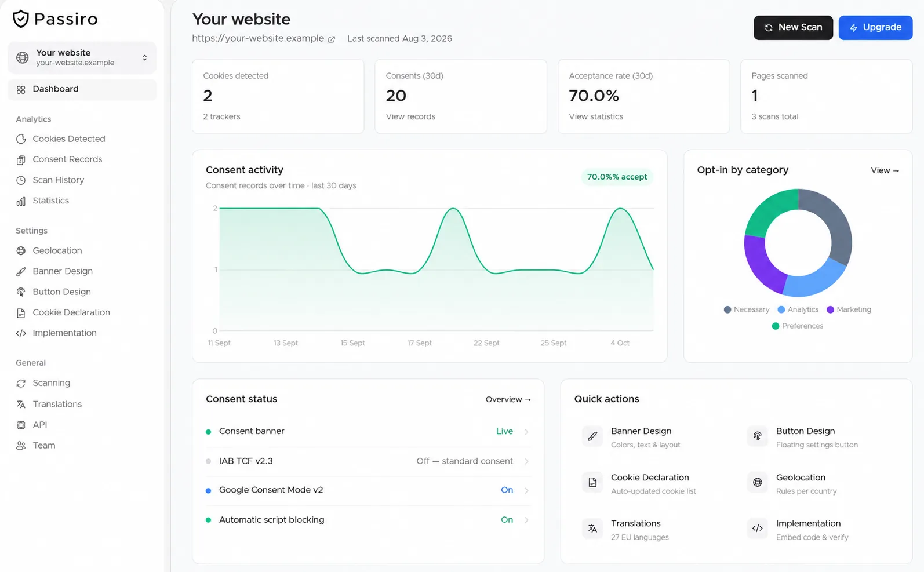Click the 70.0%% accept badge

click(x=617, y=177)
